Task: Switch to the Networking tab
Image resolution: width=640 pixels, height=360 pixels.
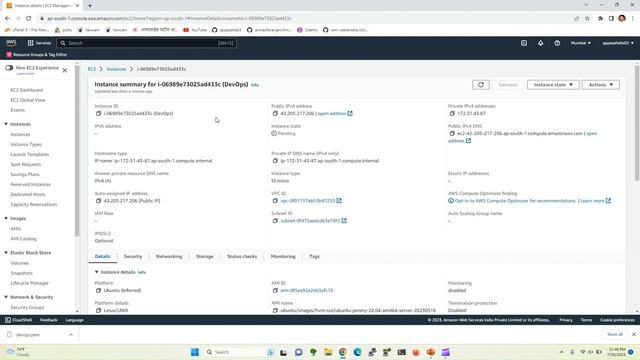Action: click(169, 256)
